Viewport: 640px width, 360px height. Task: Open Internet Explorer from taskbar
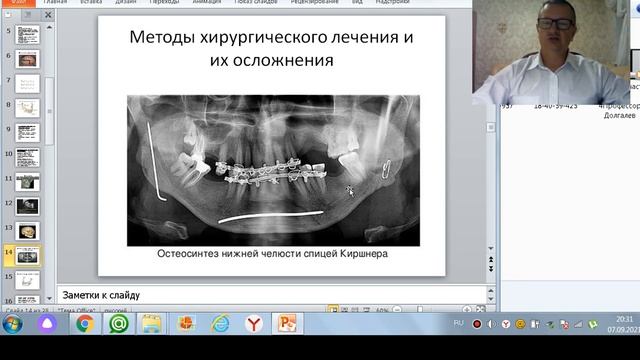pos(220,324)
